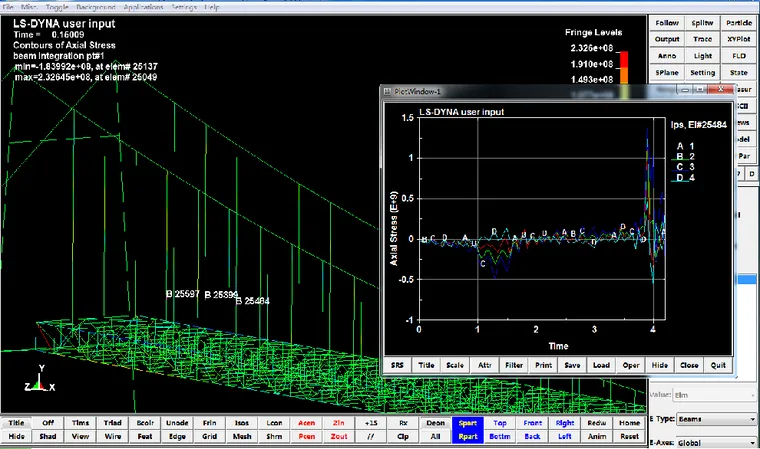Click the B 25484 element label
Viewport: 760px width, 449px height.
253,301
